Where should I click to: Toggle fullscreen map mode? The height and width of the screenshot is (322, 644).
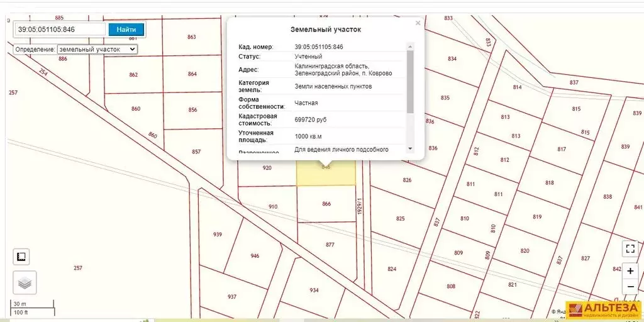pos(630,248)
